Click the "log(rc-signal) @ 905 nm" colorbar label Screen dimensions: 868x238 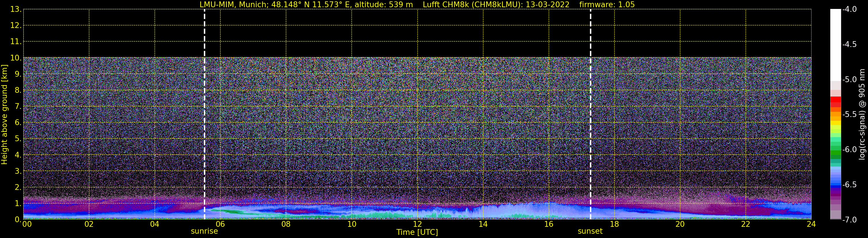(x=862, y=114)
